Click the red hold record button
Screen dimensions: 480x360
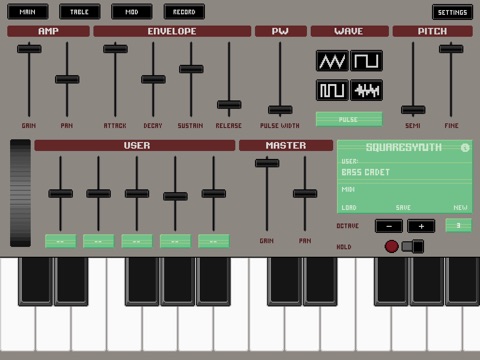(391, 247)
